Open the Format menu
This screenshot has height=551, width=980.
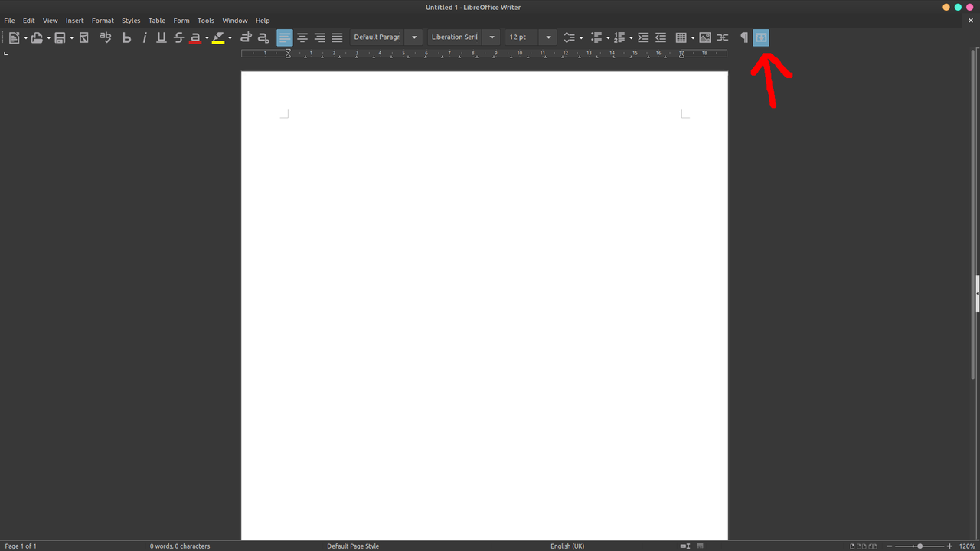click(103, 21)
